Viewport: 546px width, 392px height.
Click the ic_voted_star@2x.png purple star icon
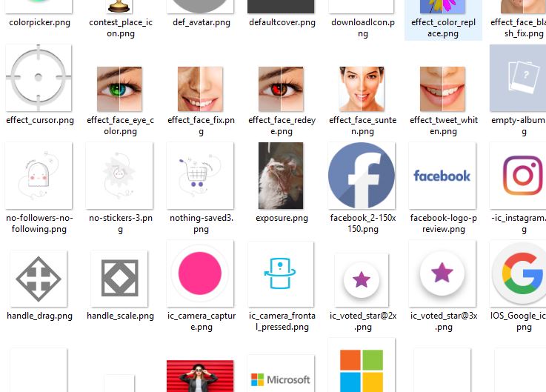pyautogui.click(x=362, y=280)
